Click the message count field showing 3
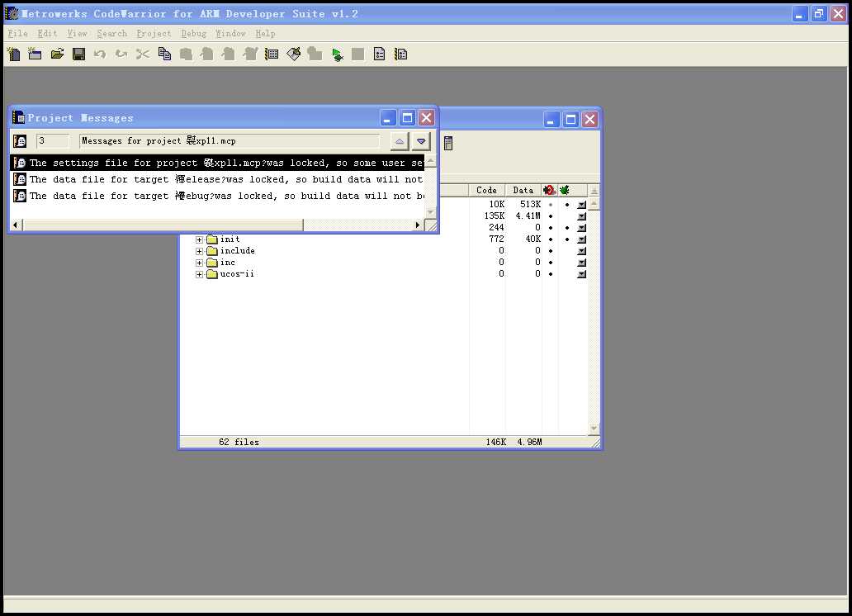The height and width of the screenshot is (616, 852). (x=53, y=141)
